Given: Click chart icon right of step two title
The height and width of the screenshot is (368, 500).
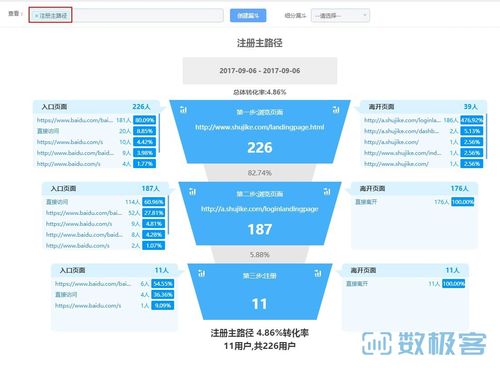Looking at the screenshot, I should (327, 191).
